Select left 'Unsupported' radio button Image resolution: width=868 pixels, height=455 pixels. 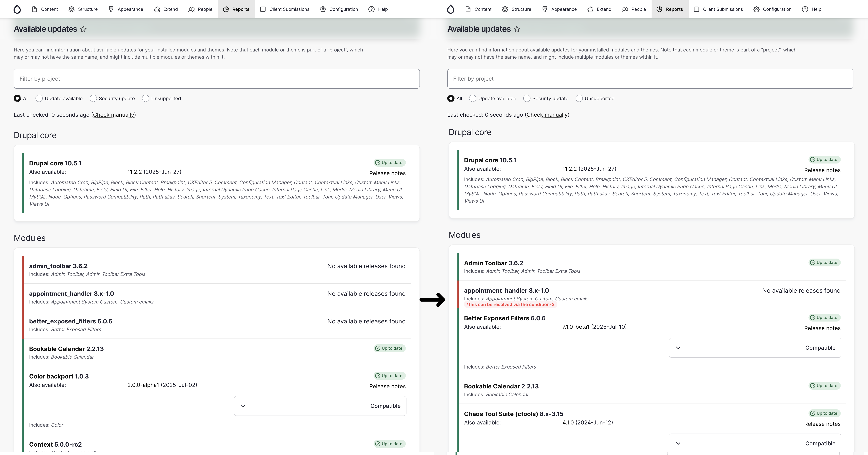coord(146,98)
